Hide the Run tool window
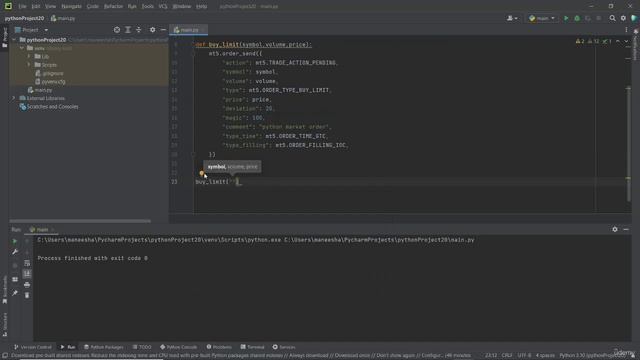This screenshot has height=360, width=640. (626, 229)
